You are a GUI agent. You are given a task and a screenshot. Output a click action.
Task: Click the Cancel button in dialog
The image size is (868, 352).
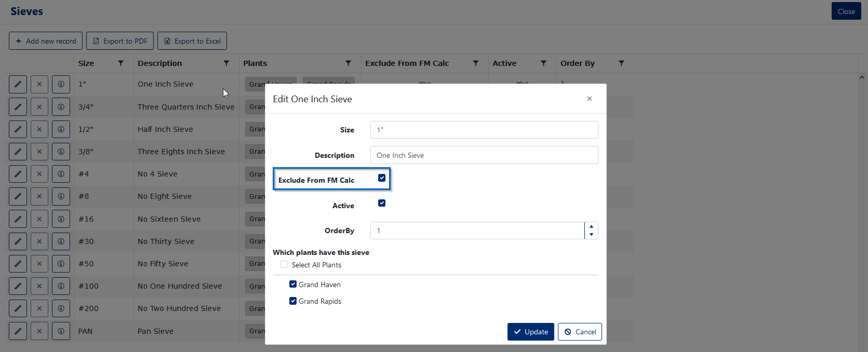point(580,332)
